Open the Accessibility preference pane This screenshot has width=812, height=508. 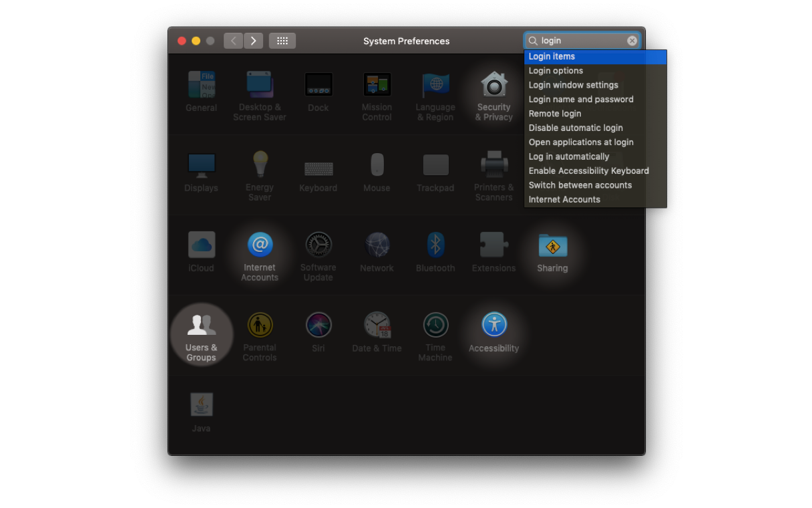(x=494, y=332)
